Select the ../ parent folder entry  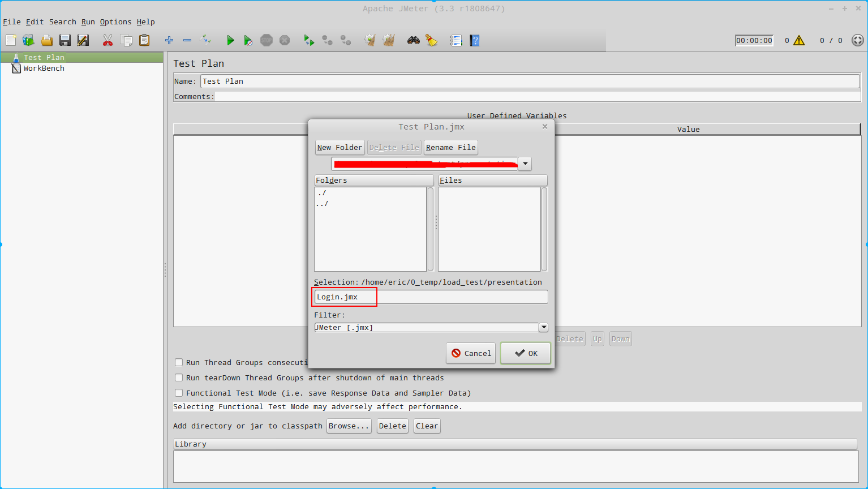pyautogui.click(x=323, y=203)
